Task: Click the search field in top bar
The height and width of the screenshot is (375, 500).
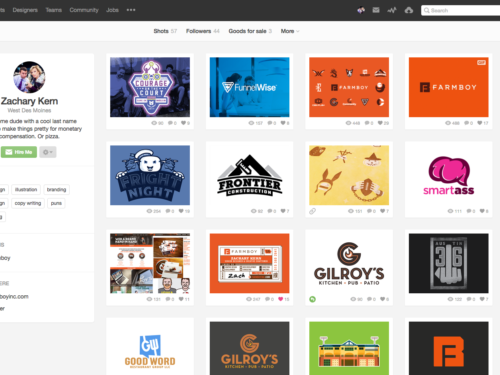Action: click(x=460, y=10)
